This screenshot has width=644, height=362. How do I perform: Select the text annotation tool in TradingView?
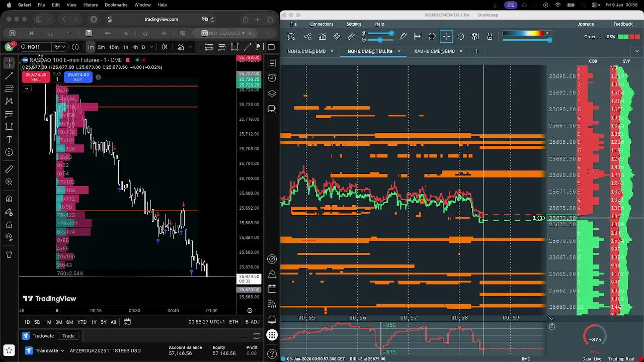click(x=9, y=139)
